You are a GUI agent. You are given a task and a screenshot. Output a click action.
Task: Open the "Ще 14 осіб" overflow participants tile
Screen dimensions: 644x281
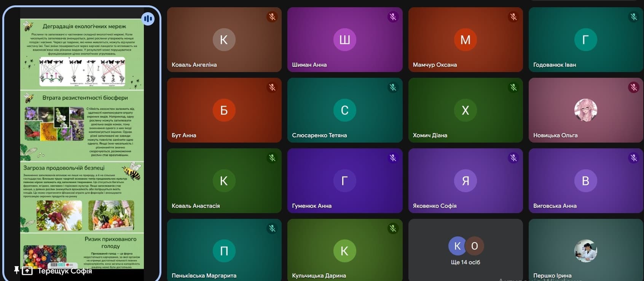click(x=465, y=250)
